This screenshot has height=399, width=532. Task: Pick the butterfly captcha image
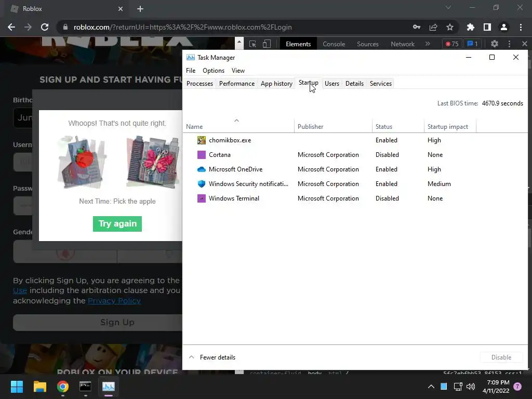pyautogui.click(x=153, y=162)
